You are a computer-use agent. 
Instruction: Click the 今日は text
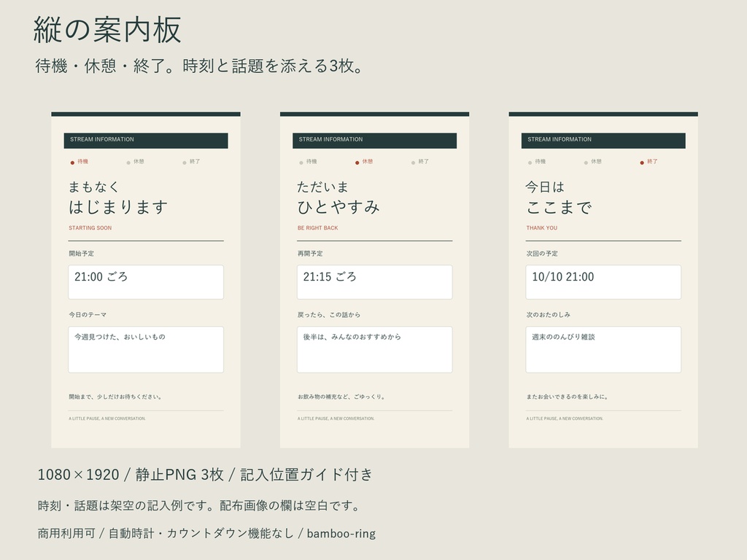[x=545, y=187]
